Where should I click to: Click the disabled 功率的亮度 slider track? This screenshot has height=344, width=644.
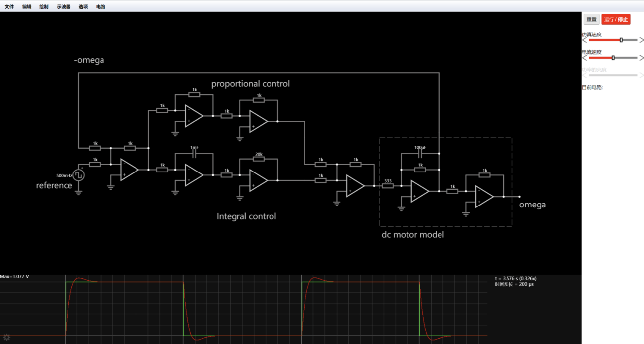coord(613,75)
